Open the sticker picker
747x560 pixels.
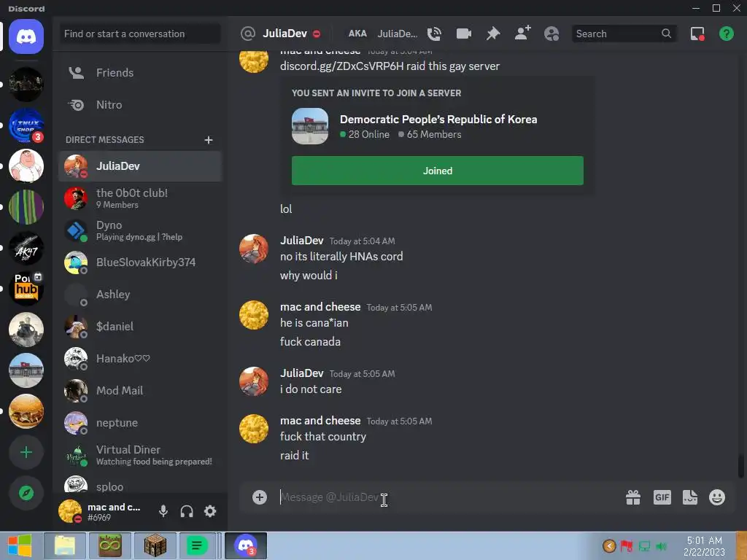click(x=690, y=497)
